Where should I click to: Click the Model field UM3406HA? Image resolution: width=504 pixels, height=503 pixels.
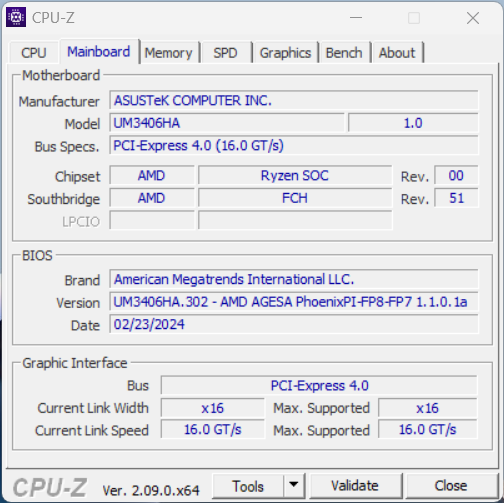click(x=227, y=123)
